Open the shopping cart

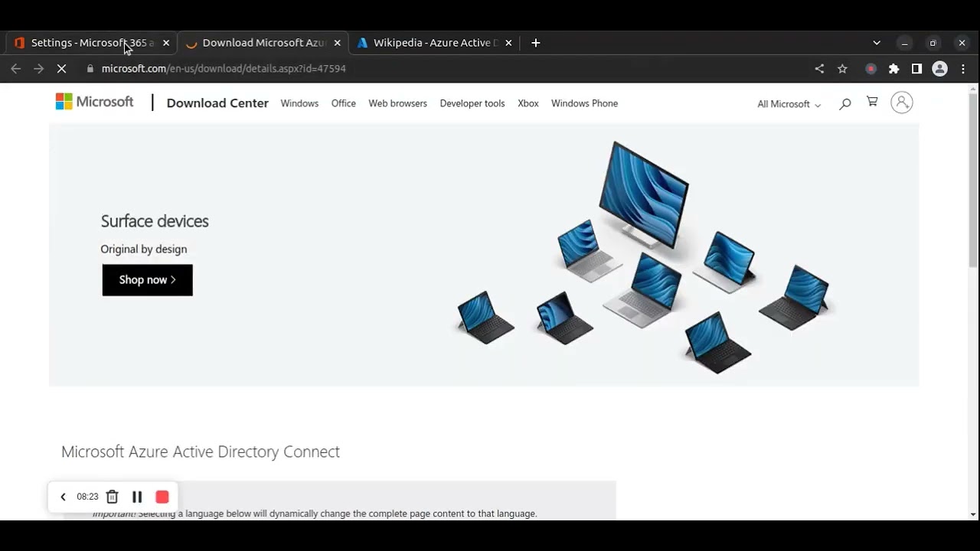point(872,102)
